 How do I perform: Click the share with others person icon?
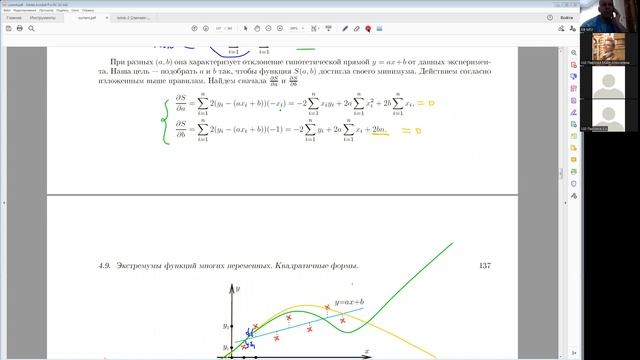(x=573, y=29)
